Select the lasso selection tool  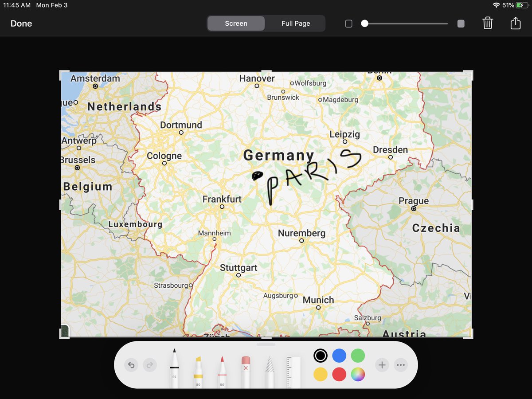(x=270, y=372)
